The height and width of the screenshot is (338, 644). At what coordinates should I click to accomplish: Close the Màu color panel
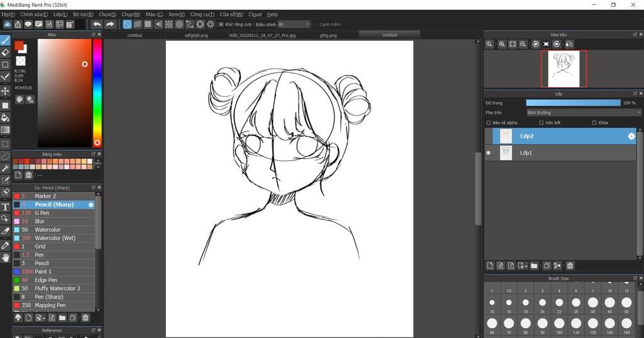99,35
